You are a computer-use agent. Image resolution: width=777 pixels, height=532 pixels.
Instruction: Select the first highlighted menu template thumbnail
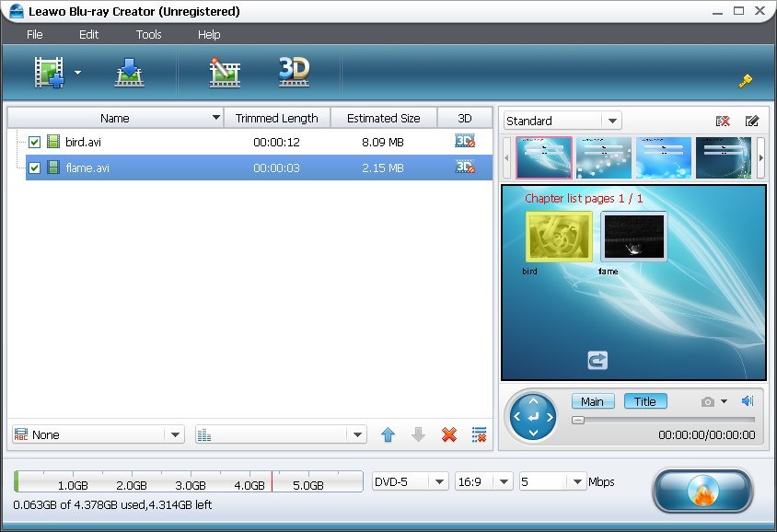point(543,157)
